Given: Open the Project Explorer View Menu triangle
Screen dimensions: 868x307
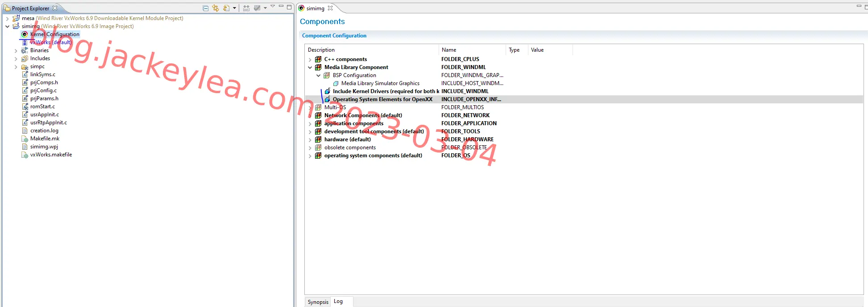Looking at the screenshot, I should click(x=273, y=7).
